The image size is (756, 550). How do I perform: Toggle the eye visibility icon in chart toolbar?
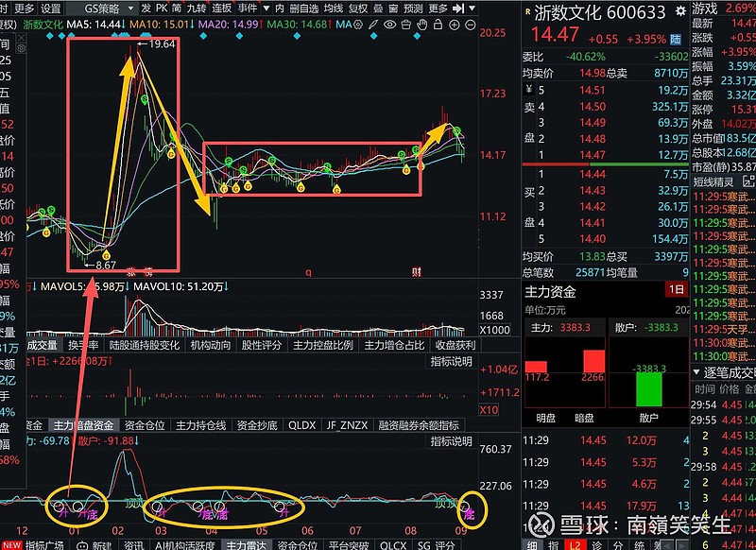click(x=389, y=25)
